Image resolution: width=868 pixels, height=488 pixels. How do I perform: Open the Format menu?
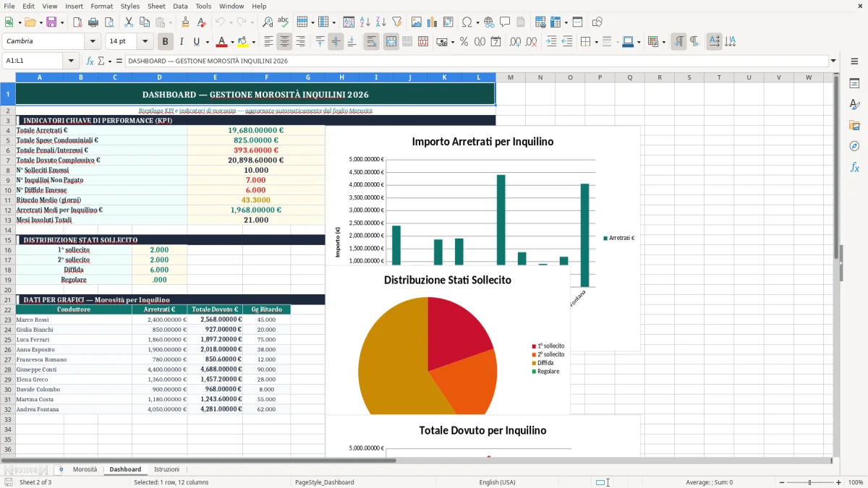tap(101, 6)
